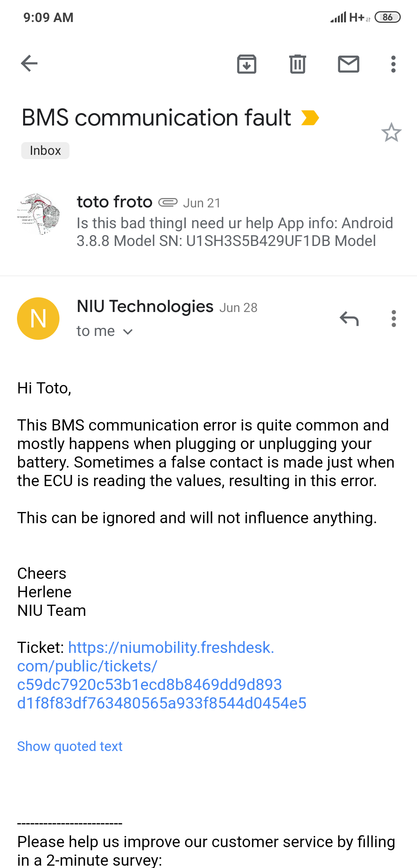Image resolution: width=417 pixels, height=868 pixels.
Task: Tap the yellow N sender avatar
Action: pos(38,319)
